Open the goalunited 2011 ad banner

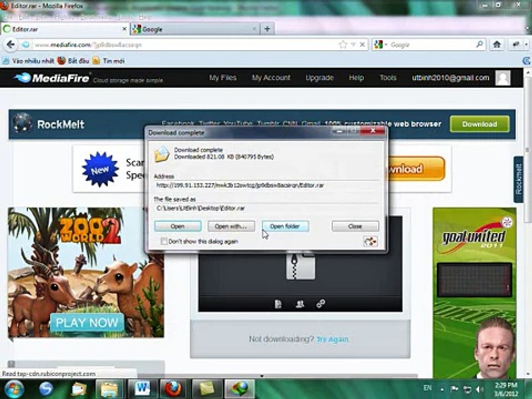474,293
